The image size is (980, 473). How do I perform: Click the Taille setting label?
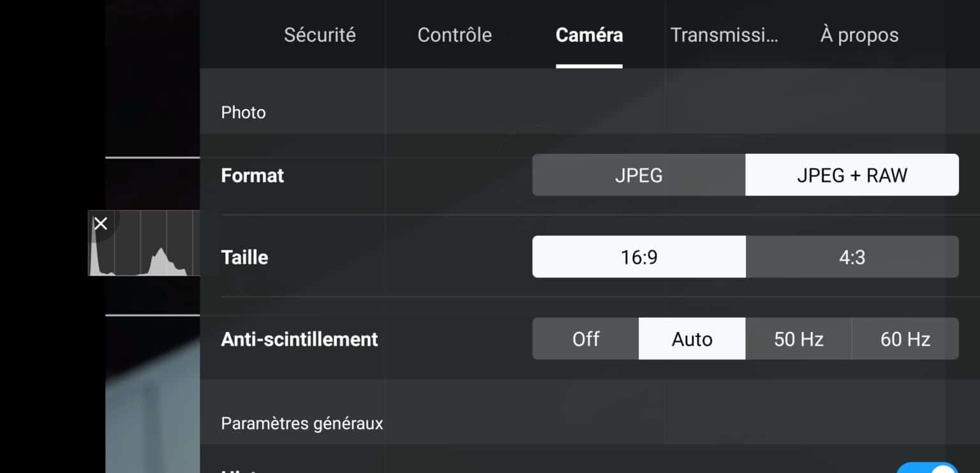[244, 257]
